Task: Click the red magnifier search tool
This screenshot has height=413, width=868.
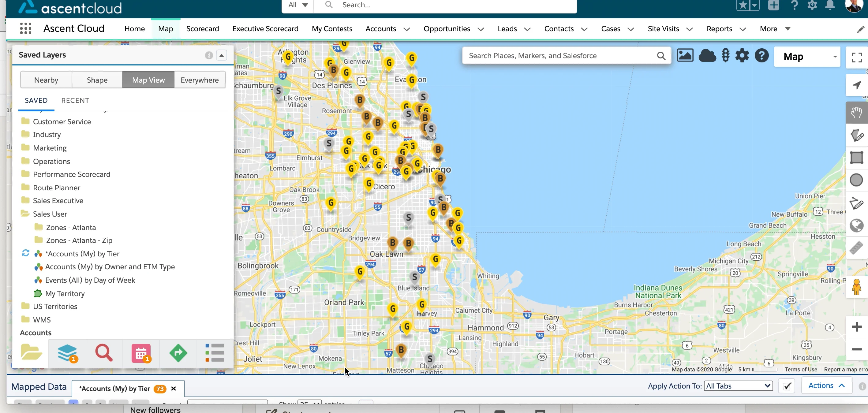Action: tap(104, 353)
